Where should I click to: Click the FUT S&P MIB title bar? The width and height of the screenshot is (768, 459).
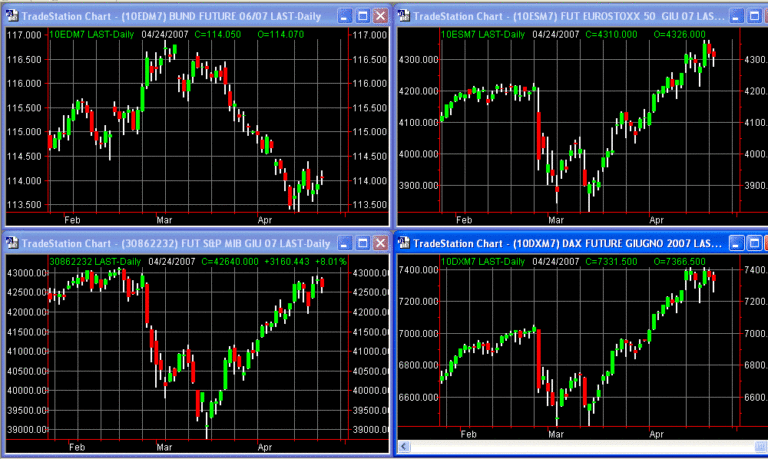point(180,244)
